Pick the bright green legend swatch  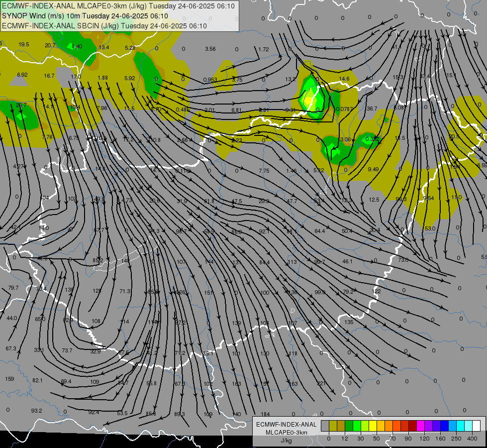click(x=357, y=426)
